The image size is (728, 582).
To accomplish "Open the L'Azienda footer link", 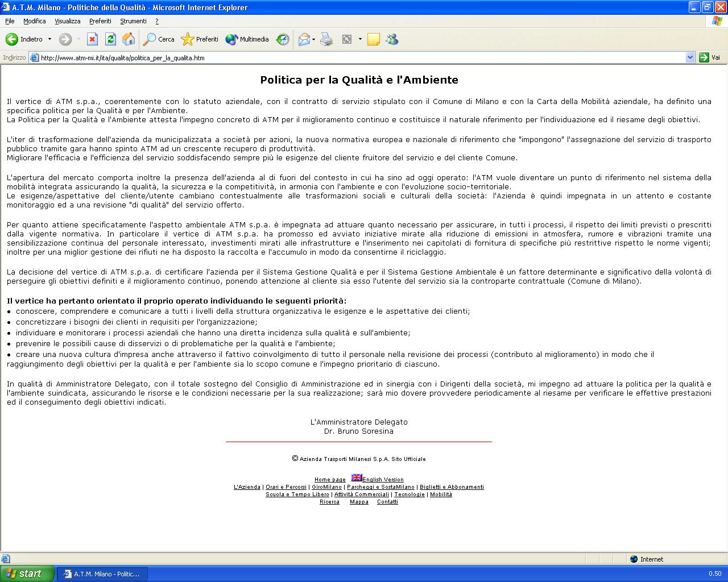I will pyautogui.click(x=247, y=487).
